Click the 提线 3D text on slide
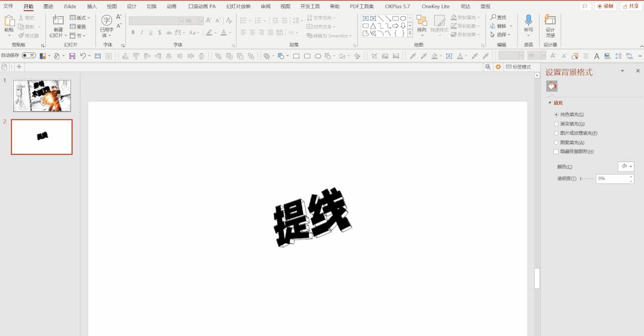Screen dimensions: 644x336 click(x=312, y=217)
